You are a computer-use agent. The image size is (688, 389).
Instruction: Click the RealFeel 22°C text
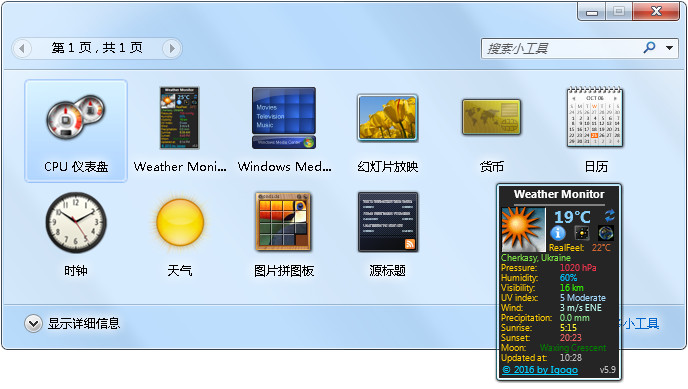(580, 248)
